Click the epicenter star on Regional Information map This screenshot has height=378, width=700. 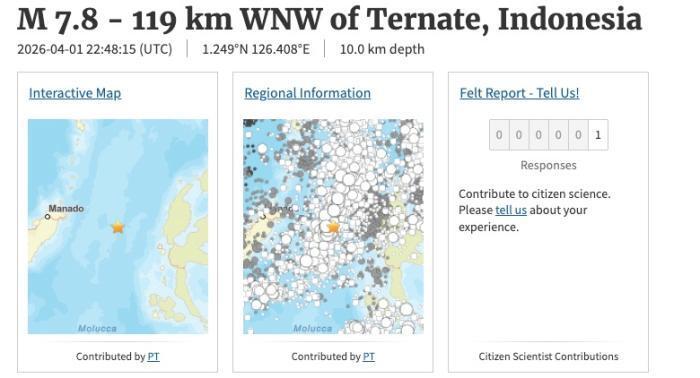coord(333,227)
